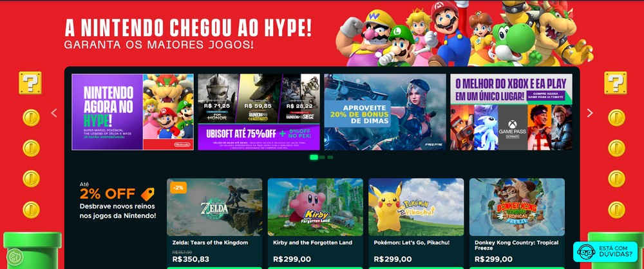Open the Está com Dúvidas help button

click(605, 252)
